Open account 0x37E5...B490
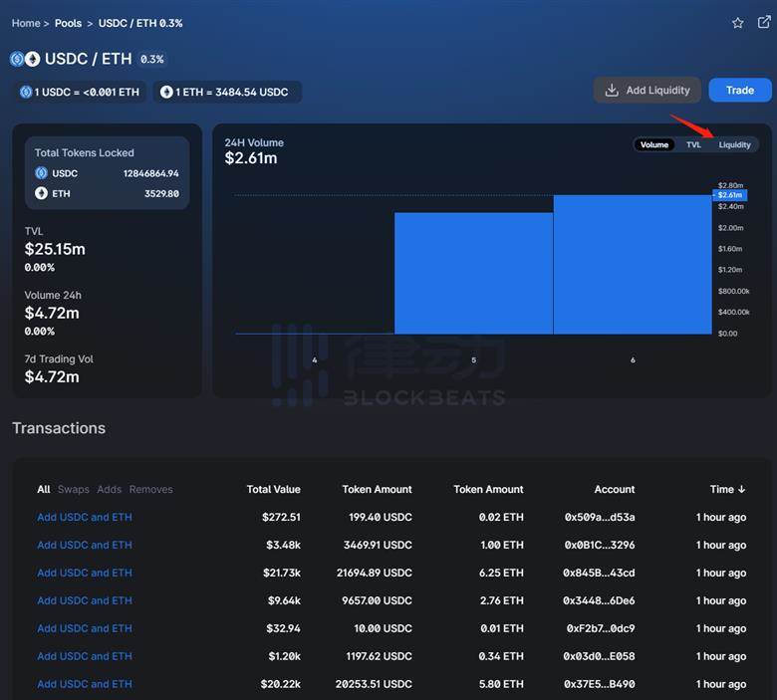777x700 pixels. (599, 684)
